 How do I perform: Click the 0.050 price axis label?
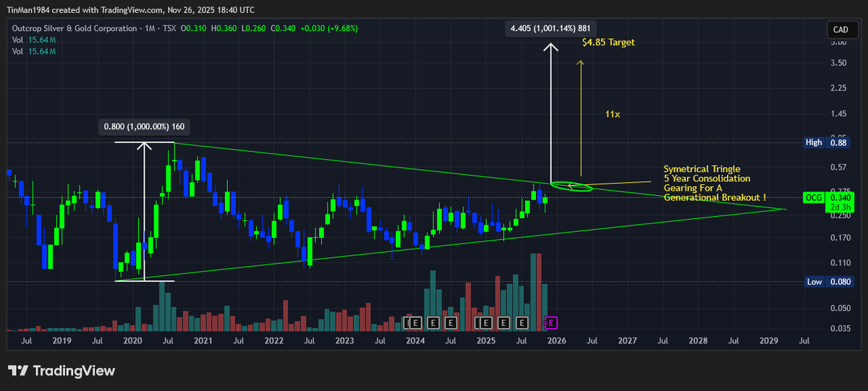click(x=840, y=309)
